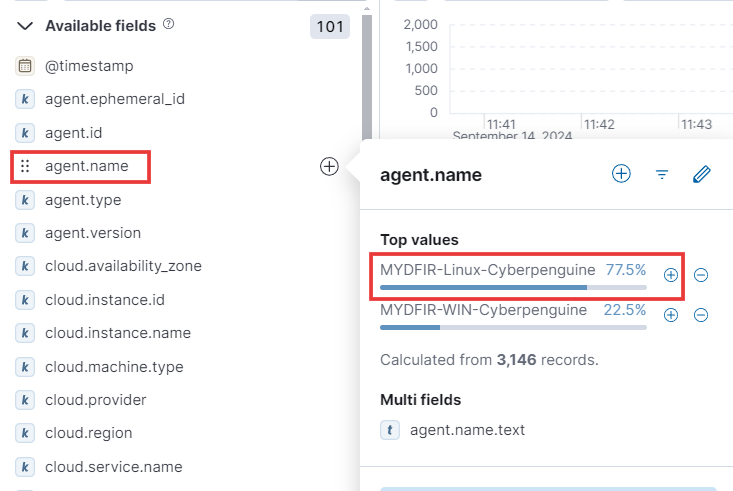Image resolution: width=733 pixels, height=491 pixels.
Task: Edit agent.name field via pencil icon
Action: (x=701, y=174)
